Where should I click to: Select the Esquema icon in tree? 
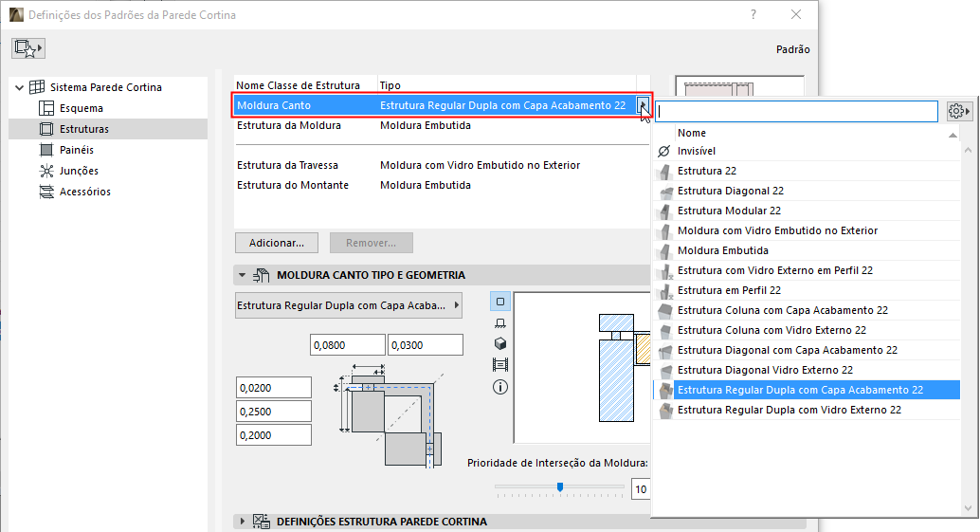46,108
